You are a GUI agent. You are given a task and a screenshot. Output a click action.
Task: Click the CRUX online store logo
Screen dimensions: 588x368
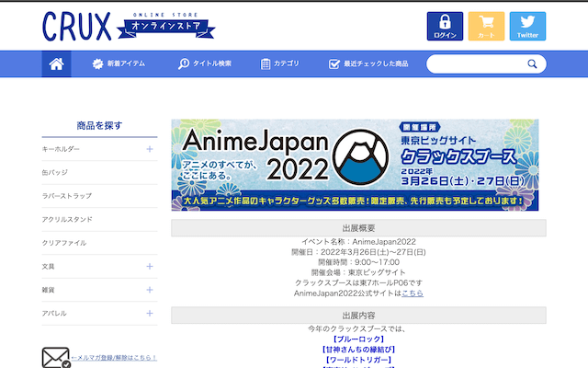coord(129,26)
